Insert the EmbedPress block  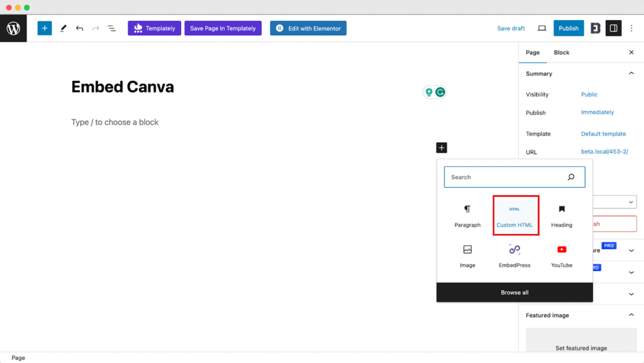(x=514, y=256)
